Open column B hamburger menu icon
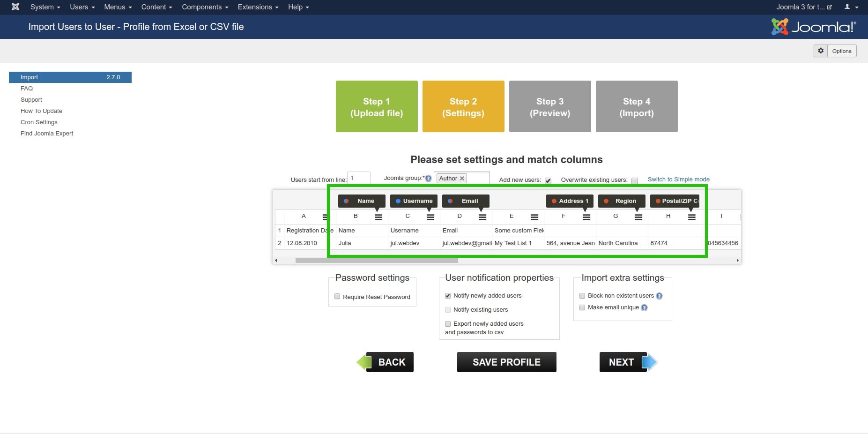Viewport: 868px width, 434px height. tap(378, 217)
